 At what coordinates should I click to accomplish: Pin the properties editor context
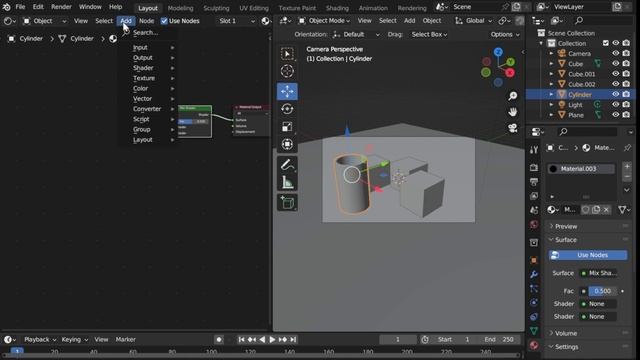point(627,148)
